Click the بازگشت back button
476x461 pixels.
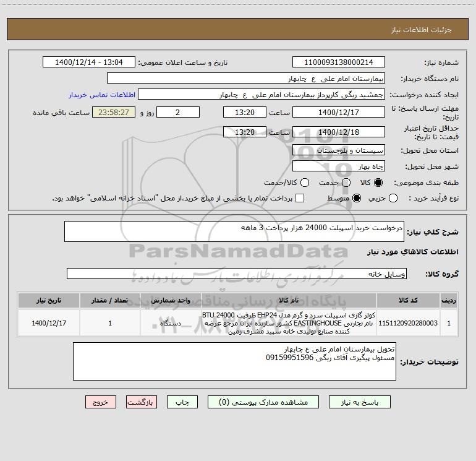point(142,402)
